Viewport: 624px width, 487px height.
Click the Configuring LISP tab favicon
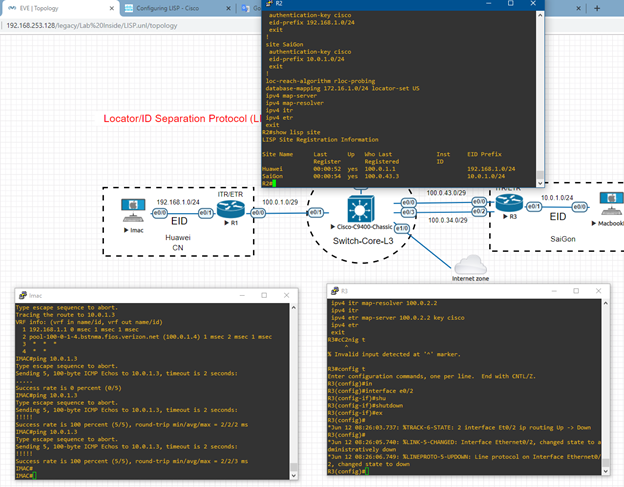pyautogui.click(x=129, y=8)
